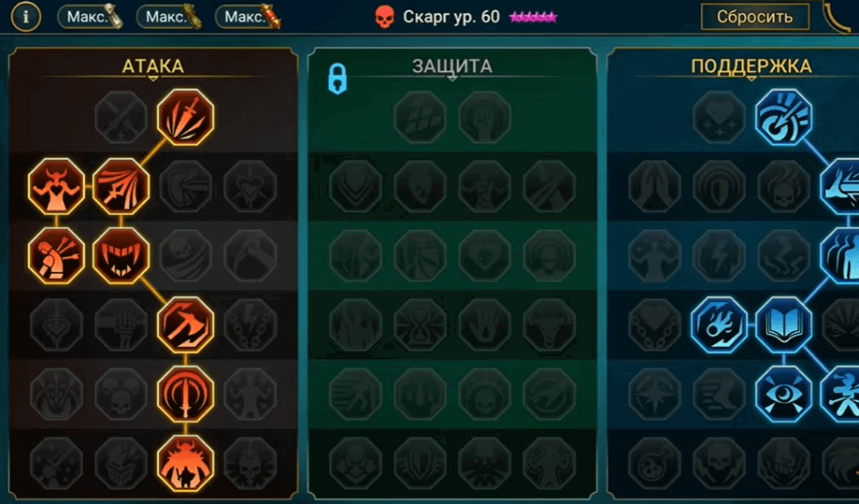Viewport: 859px width, 504px height.
Task: Open the ПОДДЕРЖКА tree header
Action: [751, 66]
